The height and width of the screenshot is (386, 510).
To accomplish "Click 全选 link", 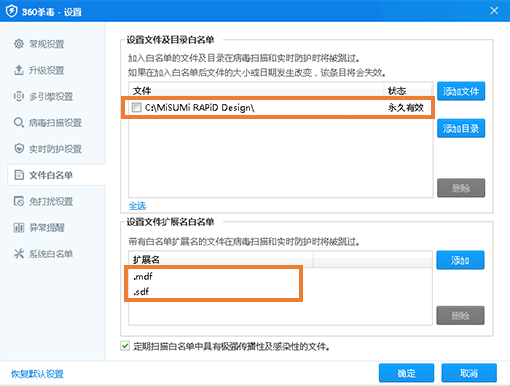I will point(137,206).
